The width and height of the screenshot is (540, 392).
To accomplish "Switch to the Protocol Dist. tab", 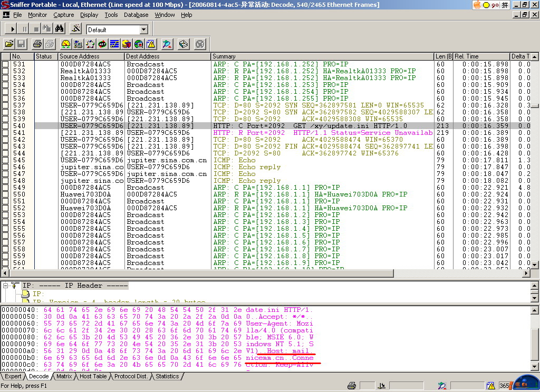I will coord(131,376).
